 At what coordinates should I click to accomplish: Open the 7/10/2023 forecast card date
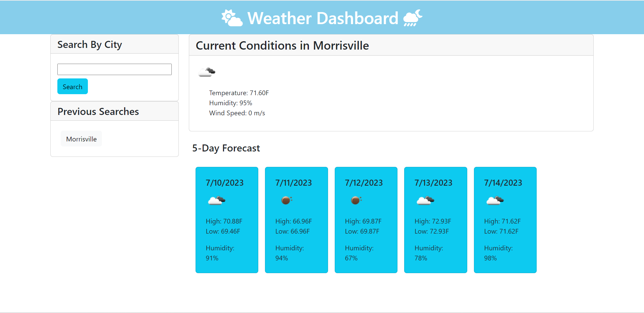pos(225,183)
